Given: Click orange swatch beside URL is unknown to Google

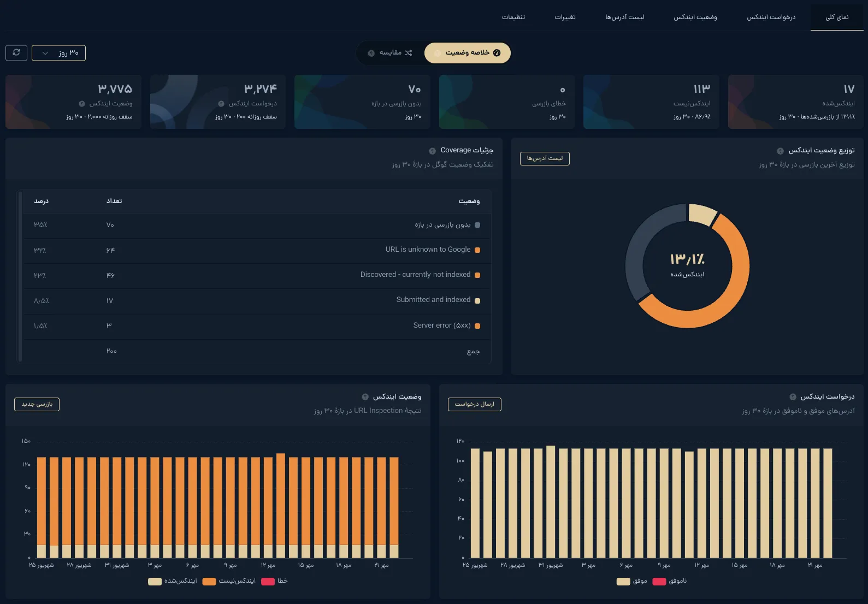Looking at the screenshot, I should pos(477,250).
